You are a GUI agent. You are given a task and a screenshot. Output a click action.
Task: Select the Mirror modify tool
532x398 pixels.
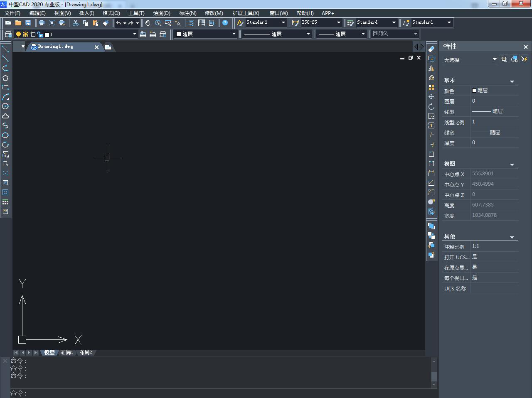tap(431, 68)
